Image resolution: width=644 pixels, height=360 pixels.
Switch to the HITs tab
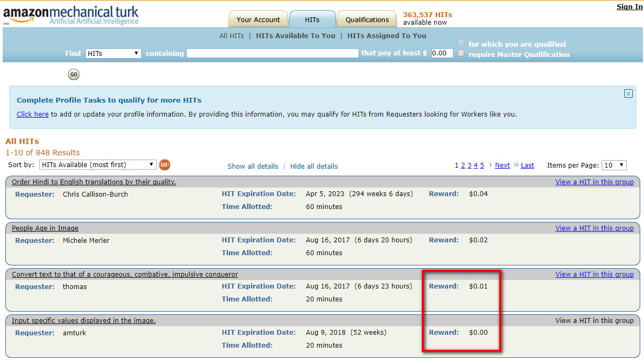(x=312, y=19)
